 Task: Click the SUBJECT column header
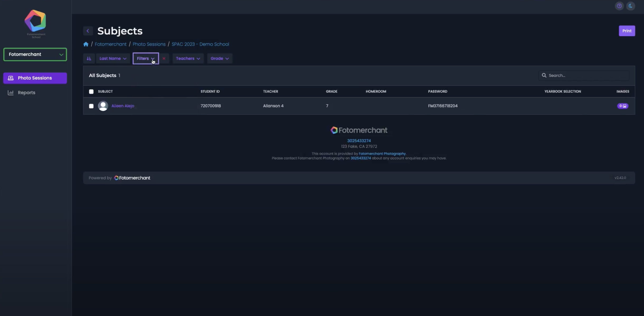105,92
